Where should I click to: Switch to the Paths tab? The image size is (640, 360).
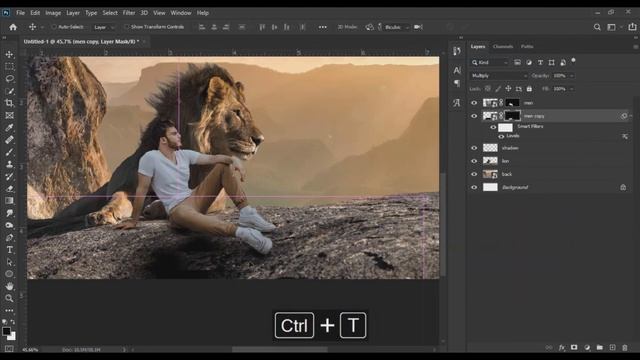[527, 47]
